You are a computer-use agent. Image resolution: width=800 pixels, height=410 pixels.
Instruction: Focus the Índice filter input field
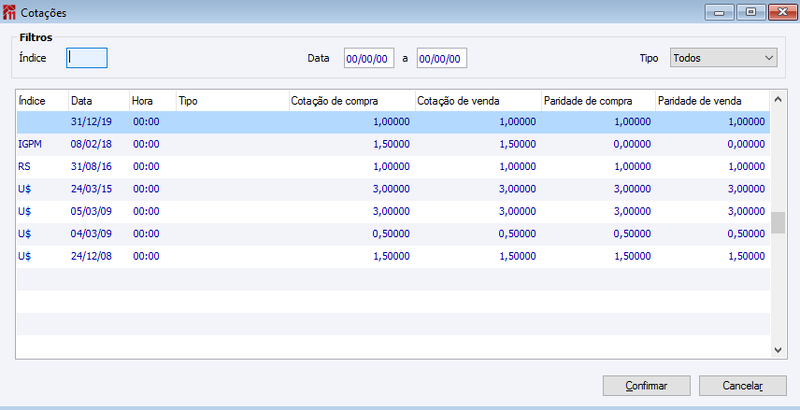point(87,58)
